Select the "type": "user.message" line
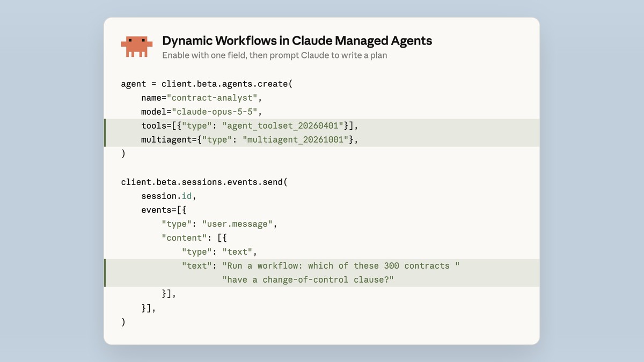Screen dimensions: 644x362 coord(219,224)
